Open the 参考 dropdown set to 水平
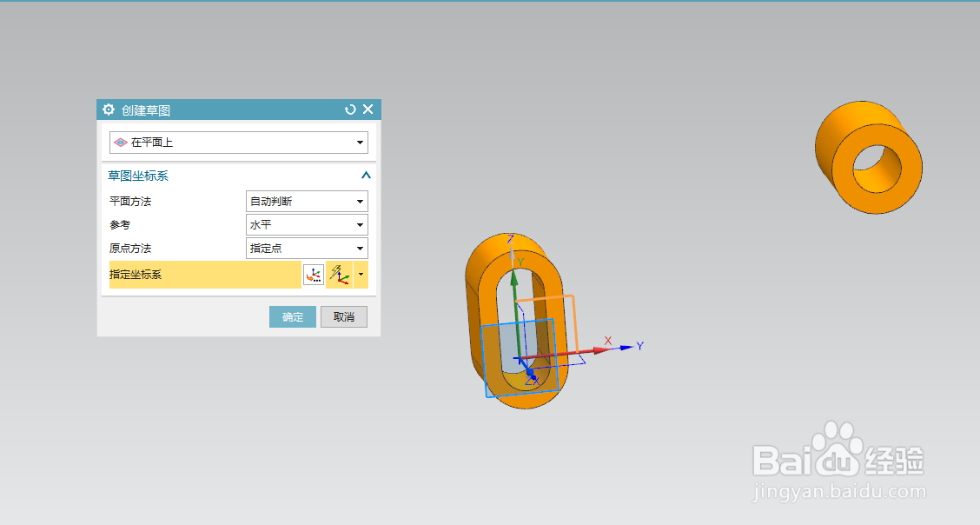Screen dimensions: 980x525 (x=307, y=224)
